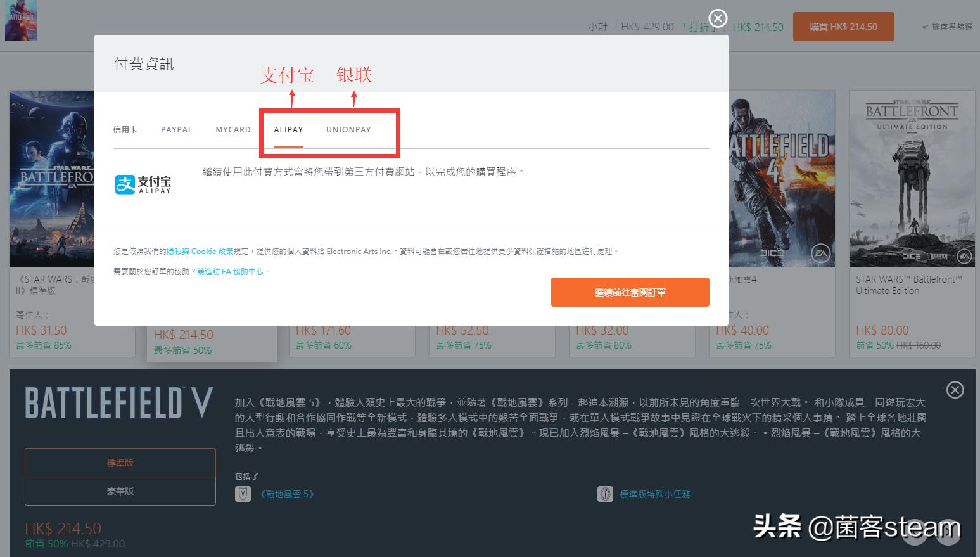
Task: Click the small Battlefield V icon top left
Action: pyautogui.click(x=20, y=20)
